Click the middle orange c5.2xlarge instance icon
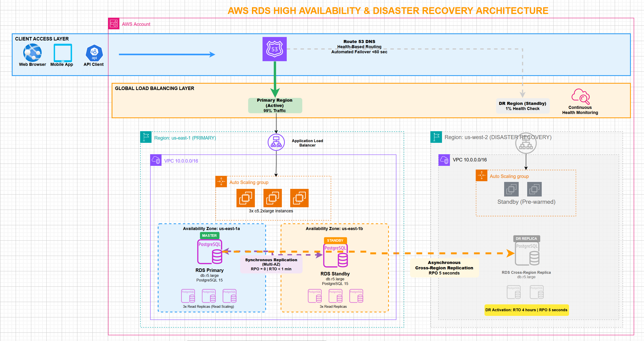Viewport: 644px width, 341px height. pos(273,198)
